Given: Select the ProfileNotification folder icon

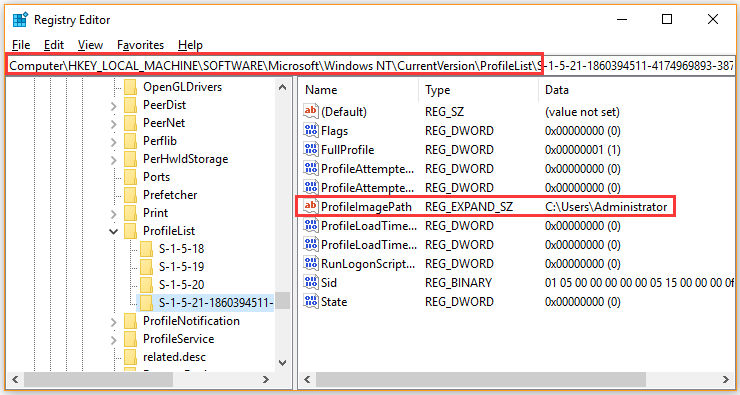Looking at the screenshot, I should (130, 321).
